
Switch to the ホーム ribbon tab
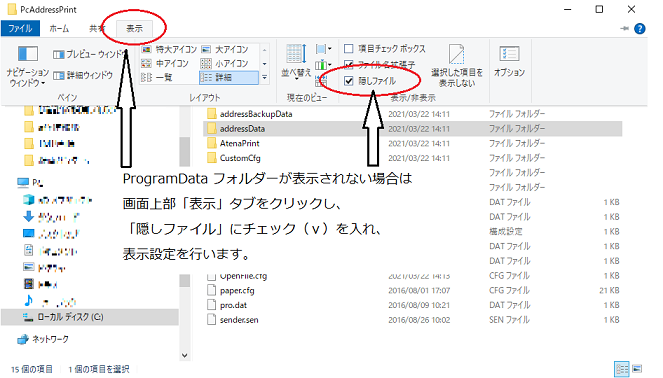pos(59,28)
